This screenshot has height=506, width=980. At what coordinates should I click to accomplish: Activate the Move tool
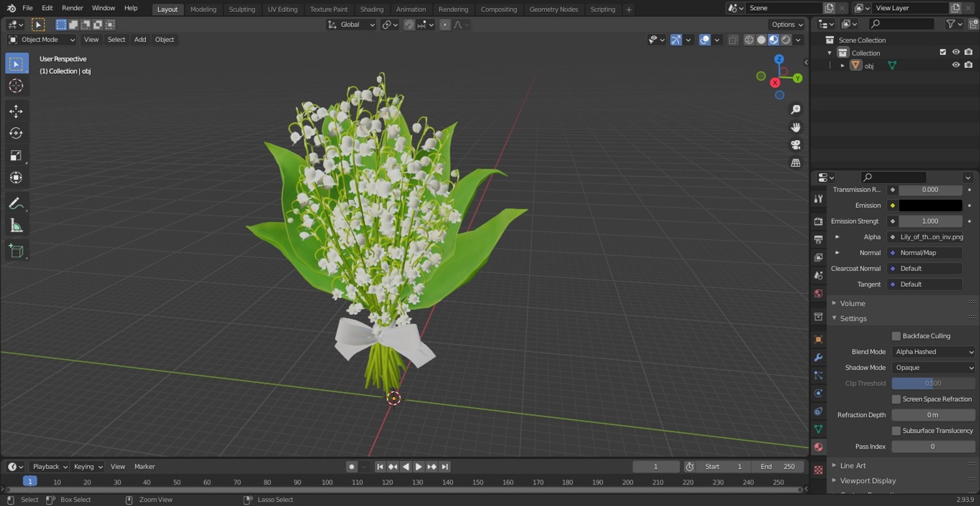pos(16,111)
